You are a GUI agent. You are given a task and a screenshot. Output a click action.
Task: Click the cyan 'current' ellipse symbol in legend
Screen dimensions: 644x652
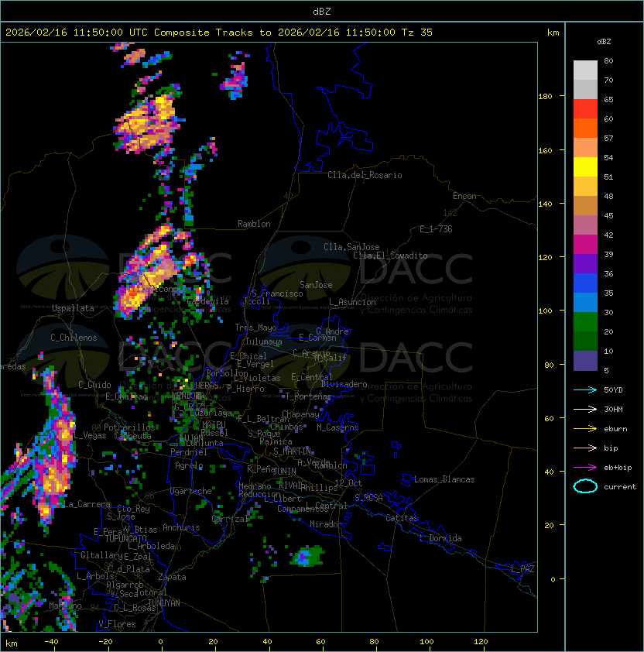(585, 486)
